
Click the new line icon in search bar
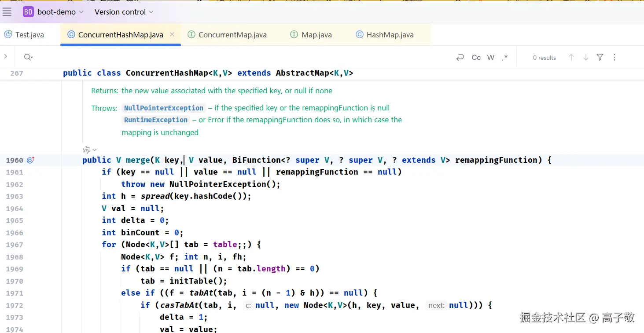click(460, 57)
